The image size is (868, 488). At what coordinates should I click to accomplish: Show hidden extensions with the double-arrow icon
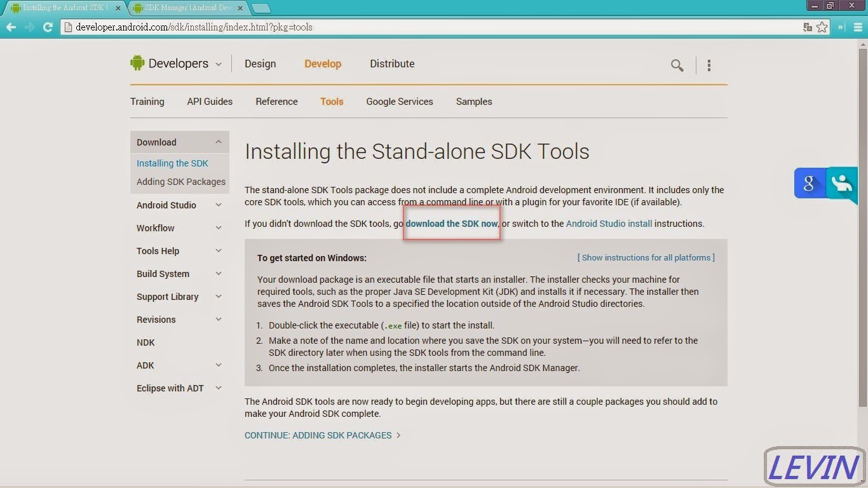coord(841,27)
